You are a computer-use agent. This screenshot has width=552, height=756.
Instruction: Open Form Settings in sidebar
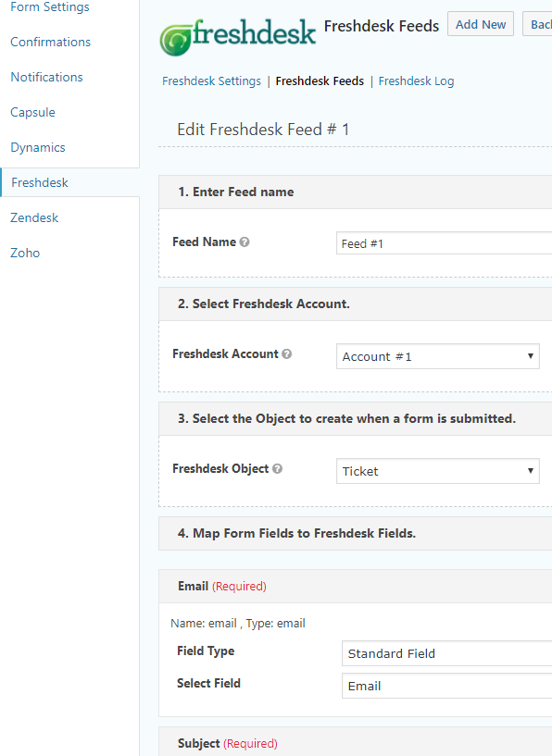50,6
